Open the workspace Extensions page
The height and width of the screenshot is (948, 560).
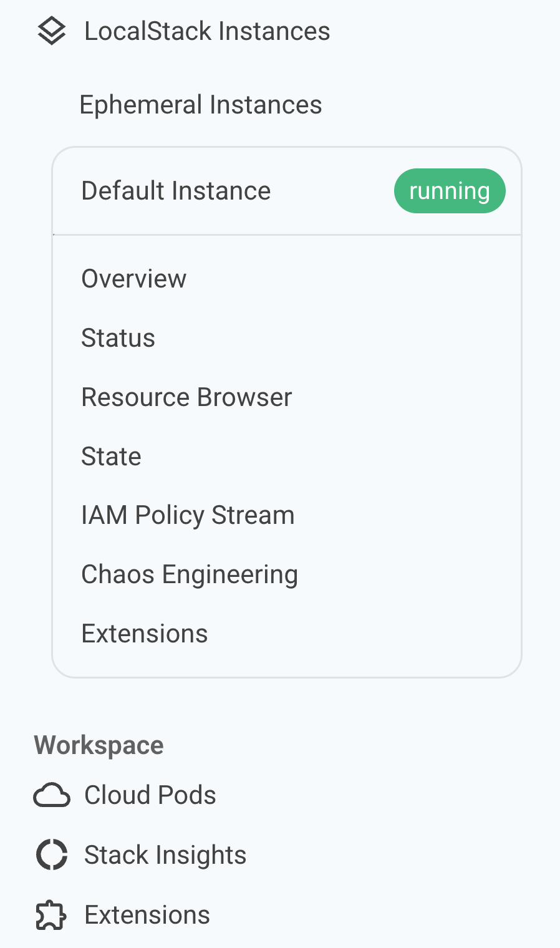coord(147,915)
